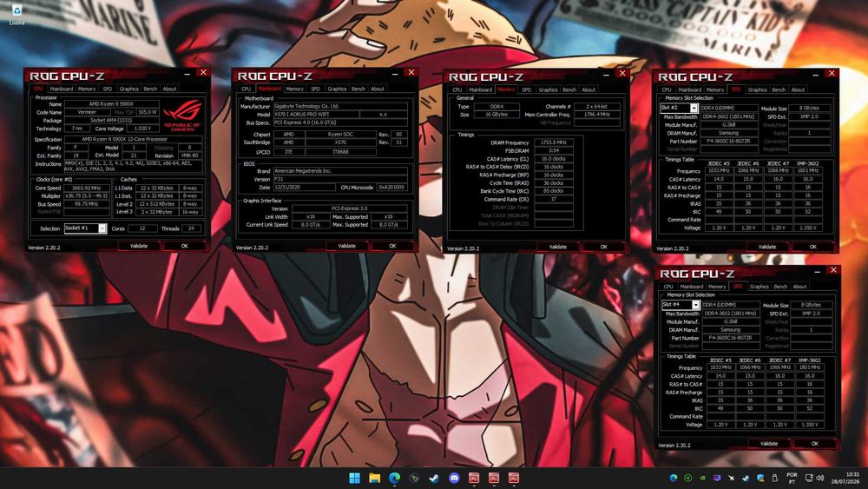
Task: Click the Steam icon in the system tray
Action: pyautogui.click(x=746, y=478)
